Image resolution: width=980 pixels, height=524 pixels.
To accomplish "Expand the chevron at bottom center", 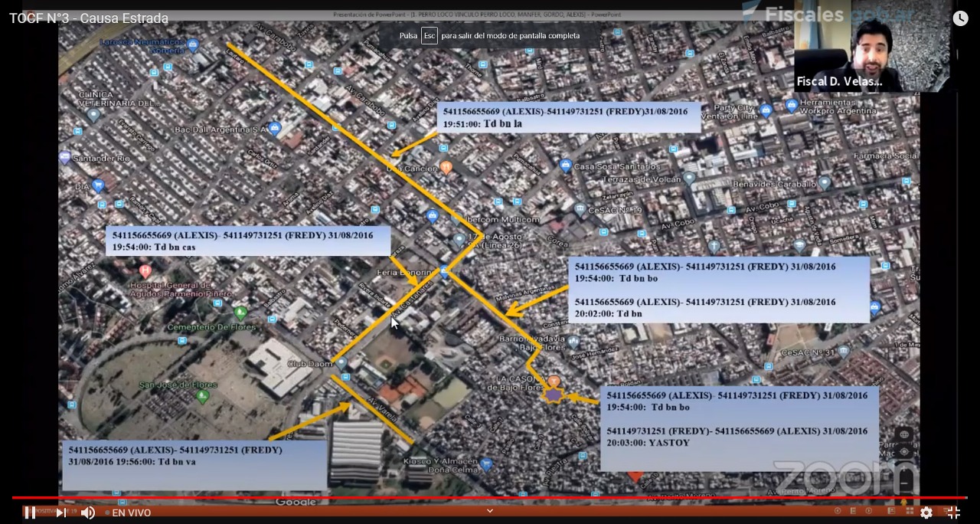I will [490, 511].
